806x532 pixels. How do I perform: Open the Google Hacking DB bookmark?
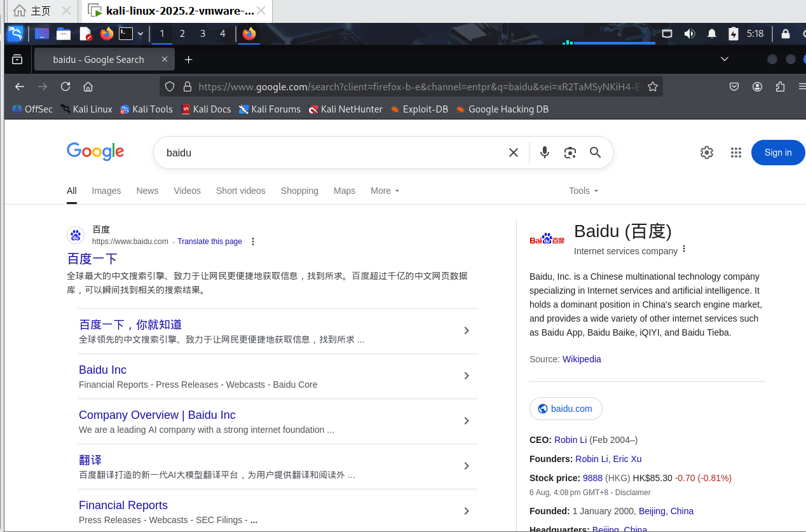tap(502, 109)
